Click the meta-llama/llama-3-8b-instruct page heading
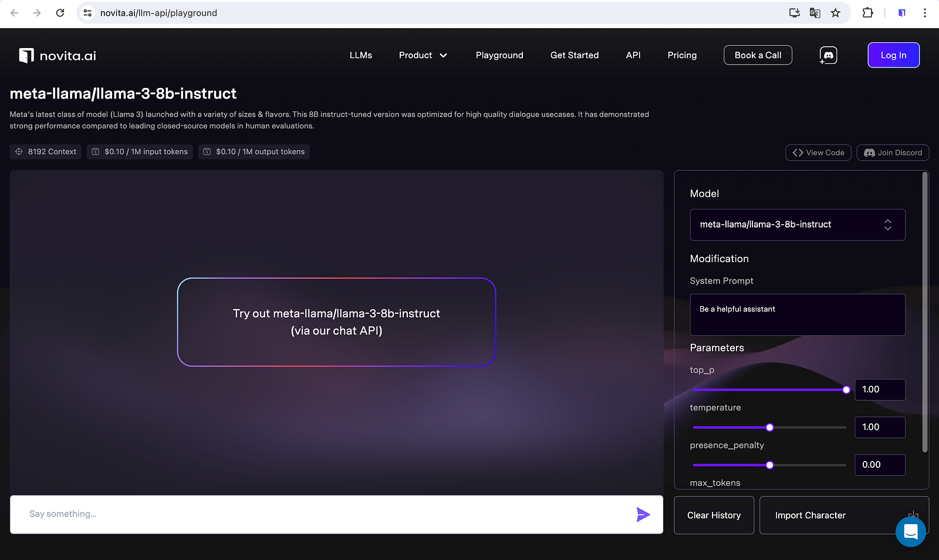This screenshot has height=560, width=939. point(123,94)
